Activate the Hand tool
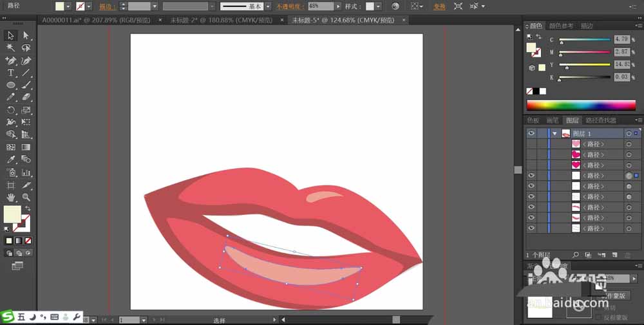This screenshot has width=644, height=325. click(11, 197)
